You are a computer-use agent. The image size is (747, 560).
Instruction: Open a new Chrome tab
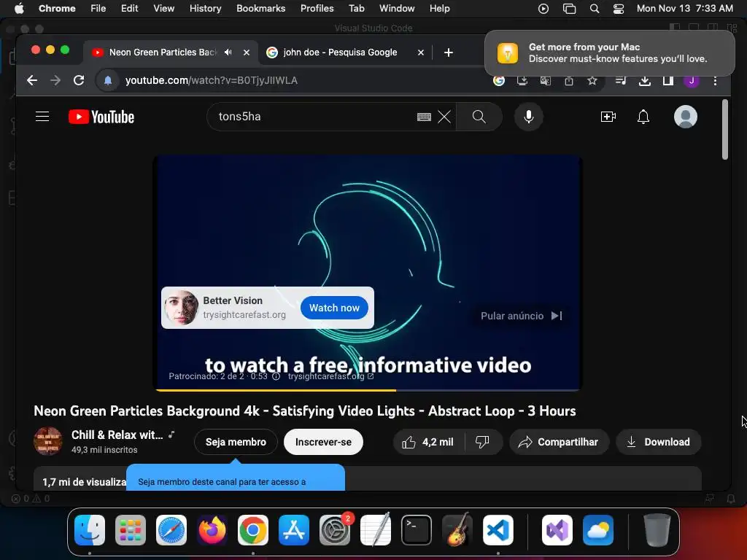coord(449,52)
